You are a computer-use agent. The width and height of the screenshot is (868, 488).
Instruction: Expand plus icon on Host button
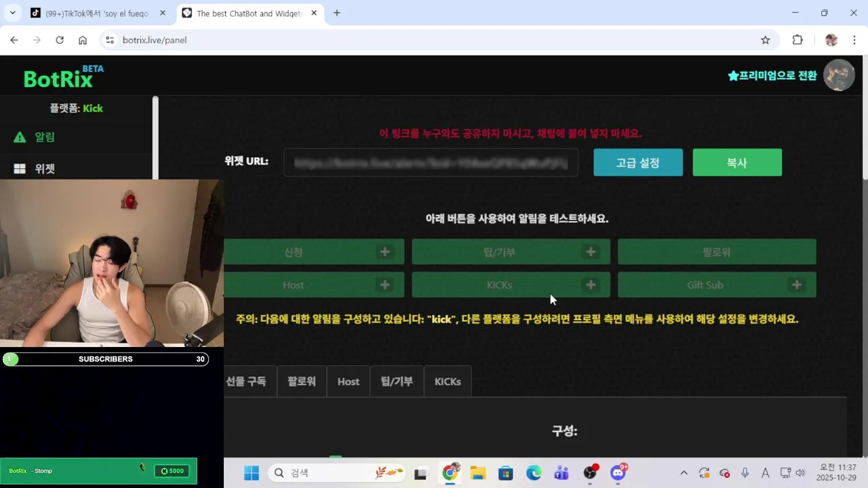[384, 285]
